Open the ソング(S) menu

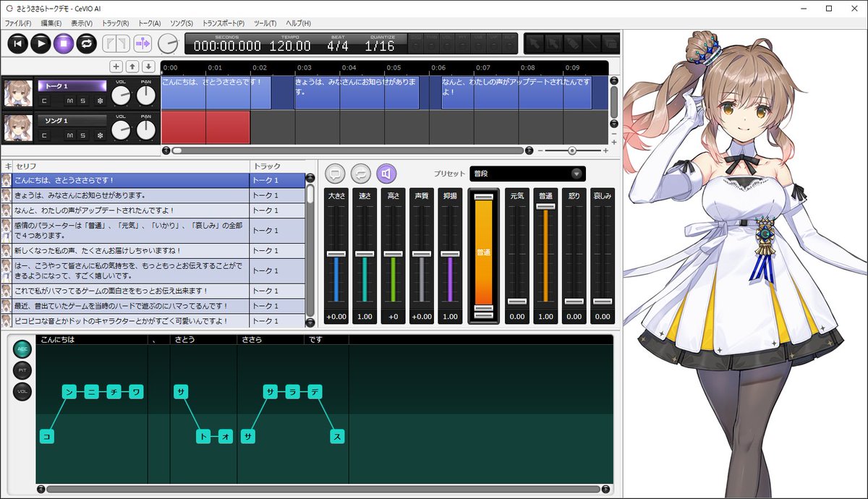point(181,23)
